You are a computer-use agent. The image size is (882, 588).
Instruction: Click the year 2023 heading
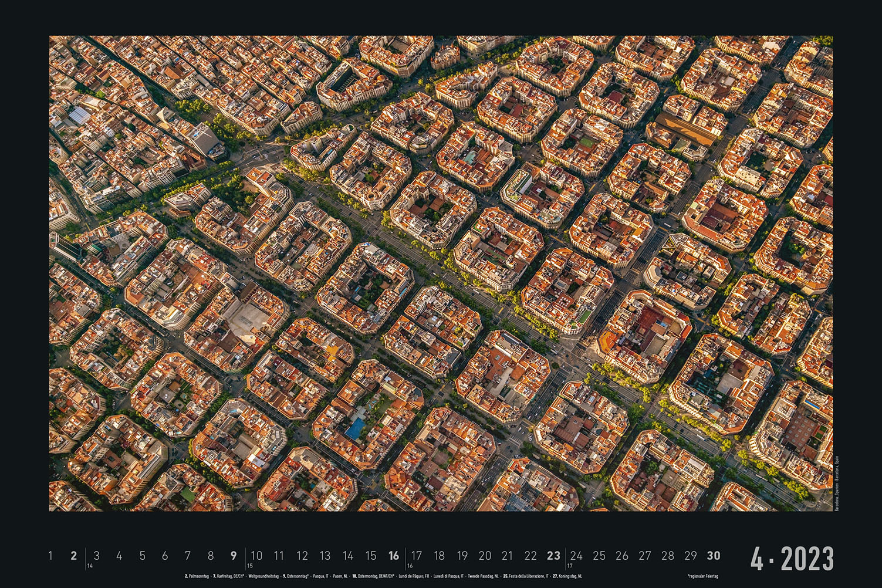pyautogui.click(x=807, y=559)
